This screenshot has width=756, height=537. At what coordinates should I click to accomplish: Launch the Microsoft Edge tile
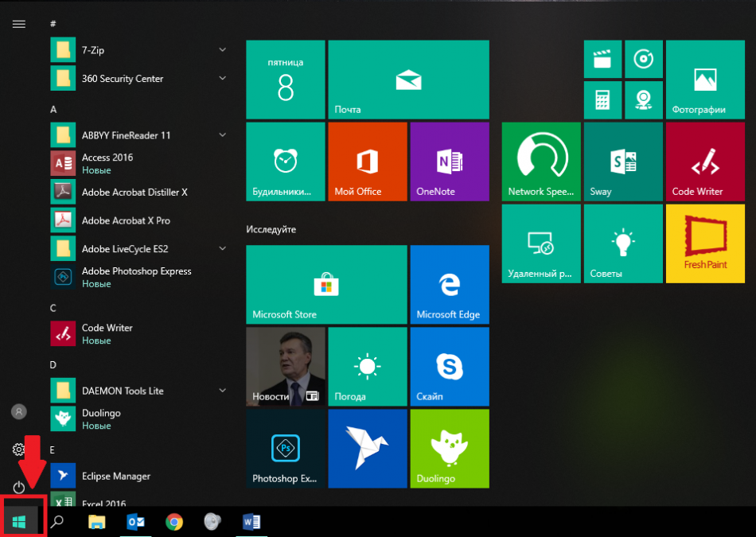pos(449,284)
